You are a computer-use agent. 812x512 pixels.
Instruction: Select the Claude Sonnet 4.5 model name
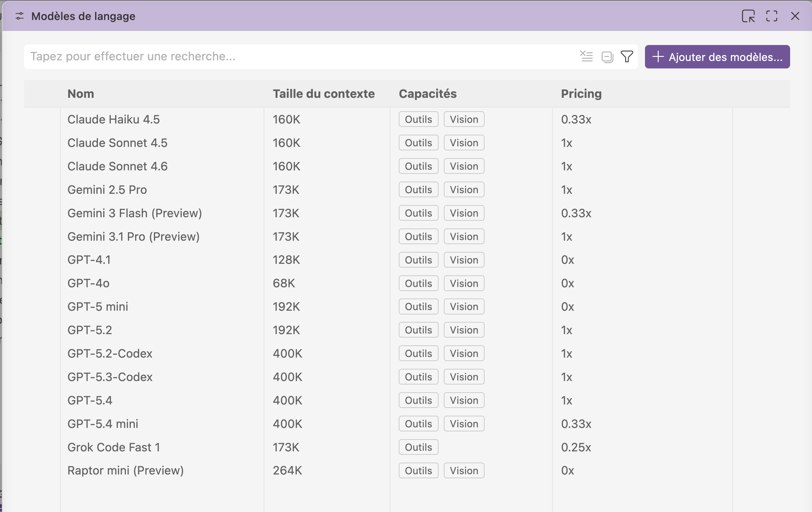[117, 143]
